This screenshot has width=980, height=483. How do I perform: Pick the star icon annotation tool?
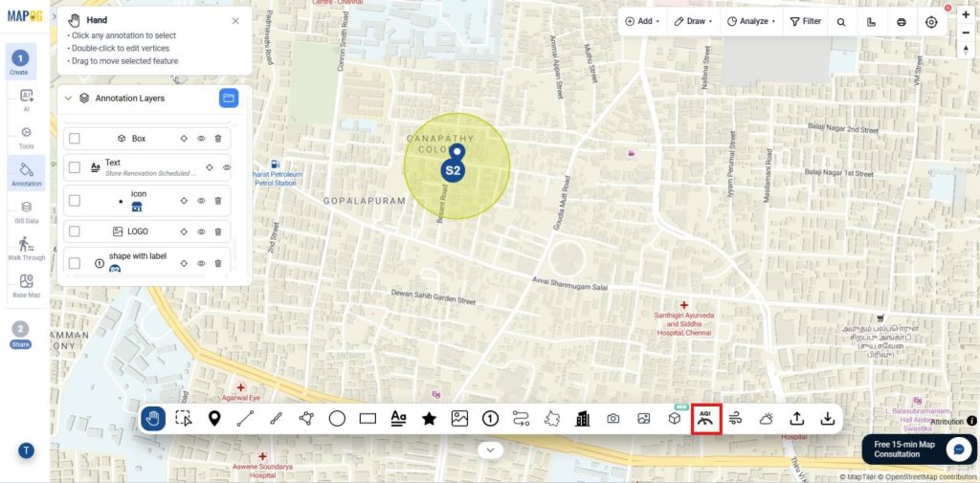click(429, 419)
